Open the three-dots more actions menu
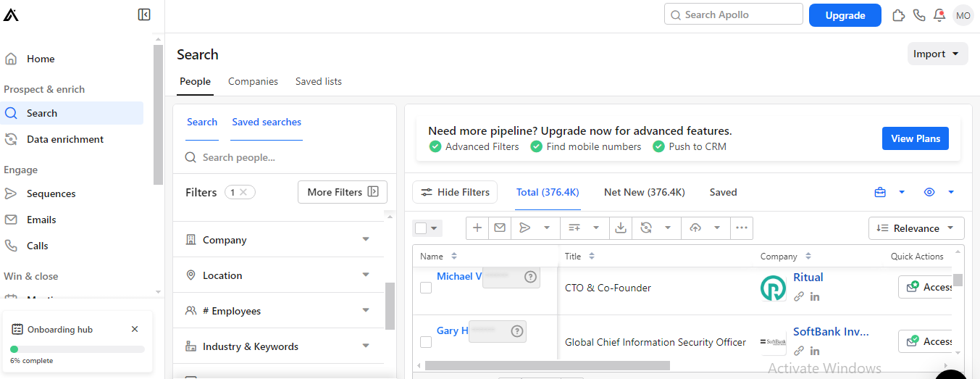Viewport: 980px width, 379px height. click(742, 228)
